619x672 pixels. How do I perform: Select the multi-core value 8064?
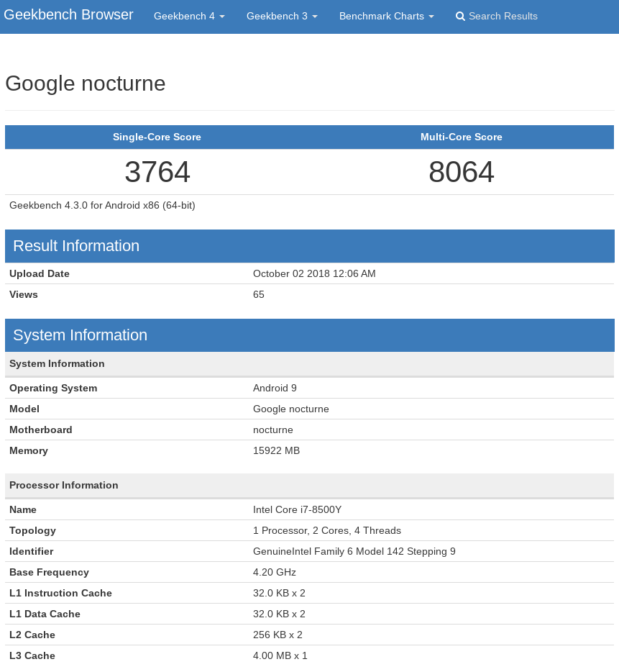462,172
